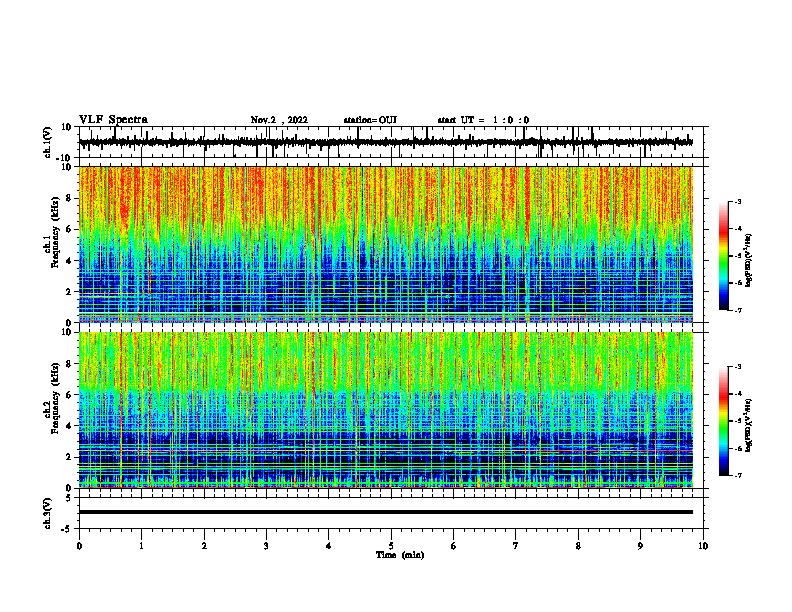Click the ch.1 color bar log(PSD) label
Image resolution: width=792 pixels, height=612 pixels.
click(749, 261)
